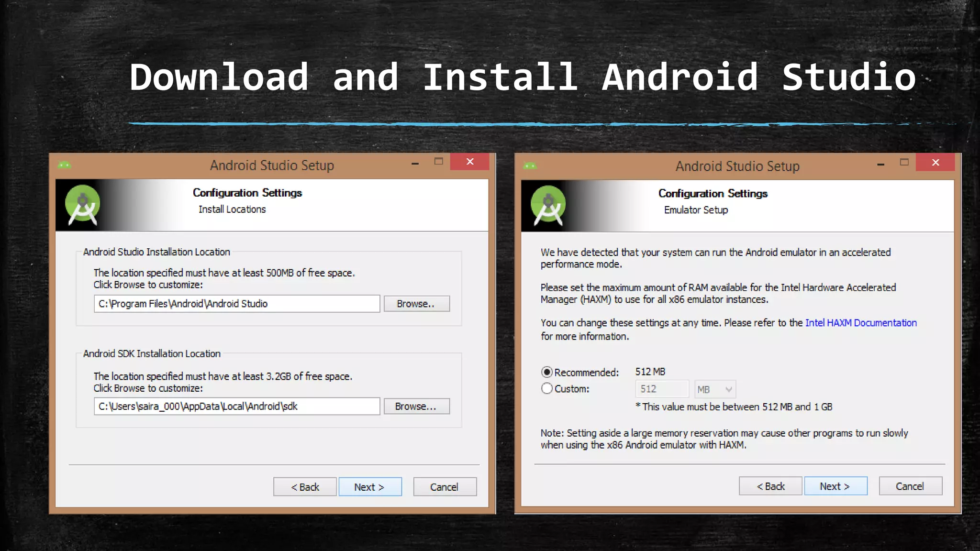Browse for the Android SDK installation location

[x=416, y=407]
